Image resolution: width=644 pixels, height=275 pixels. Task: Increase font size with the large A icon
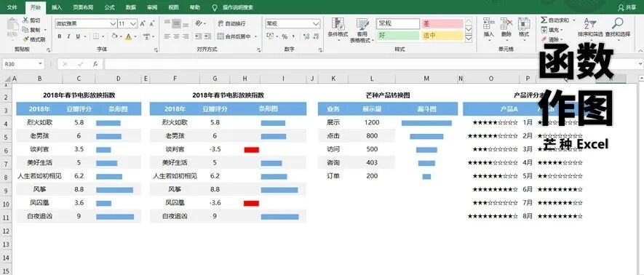point(143,24)
